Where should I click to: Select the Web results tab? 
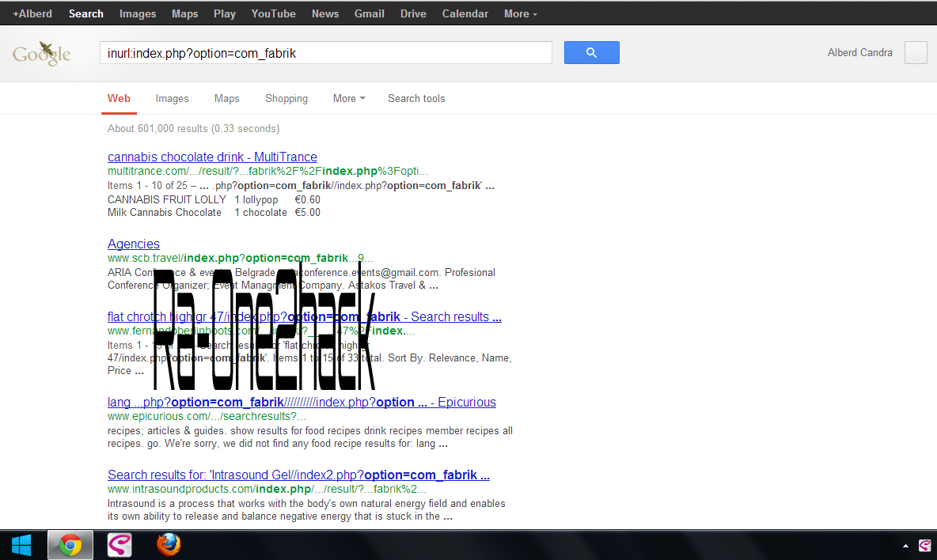point(119,99)
